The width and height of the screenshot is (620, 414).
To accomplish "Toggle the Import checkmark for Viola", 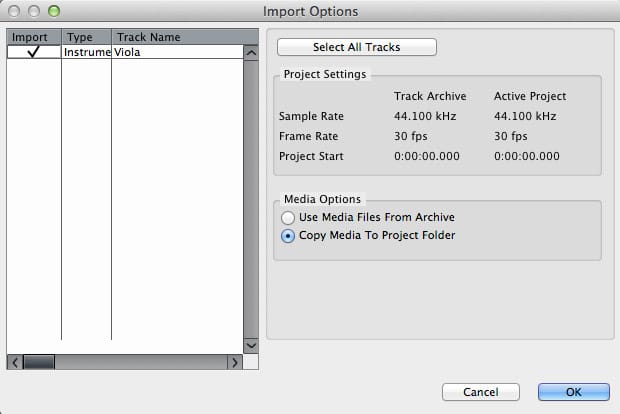I will point(34,52).
